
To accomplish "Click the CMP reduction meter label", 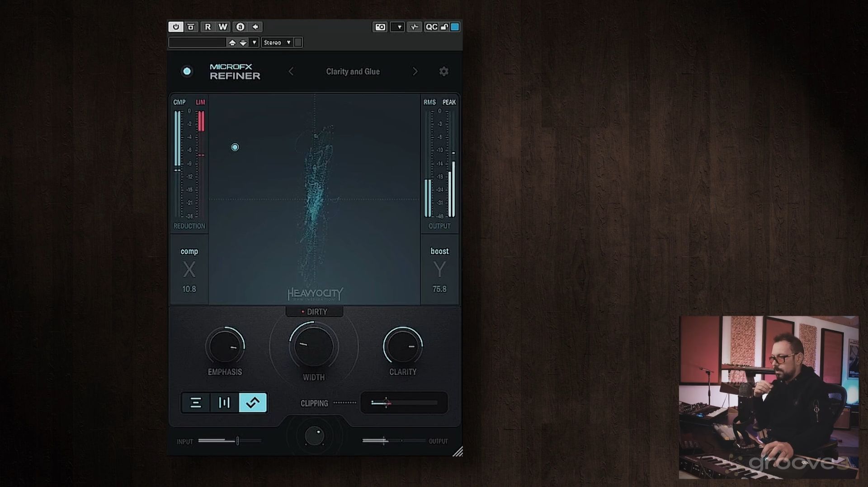I will pos(179,103).
